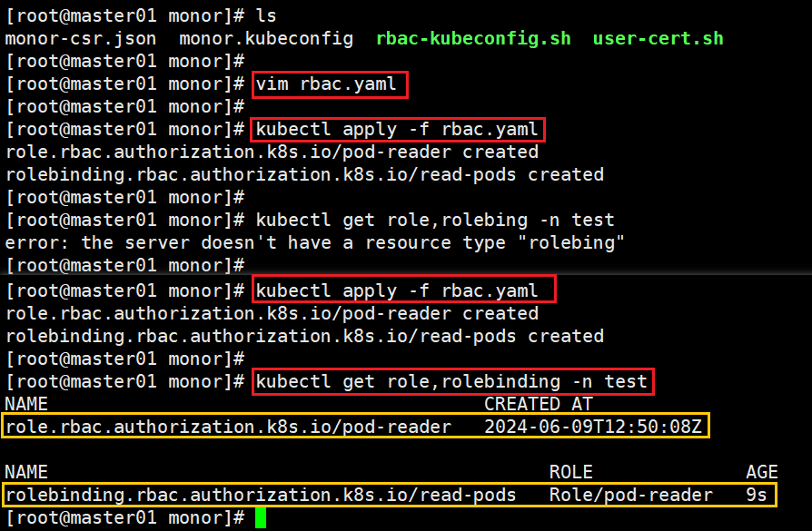Click rolebinding.rbac.authorization.k8s.io/read-pods in the table row
The image size is (812, 531).
click(x=261, y=496)
